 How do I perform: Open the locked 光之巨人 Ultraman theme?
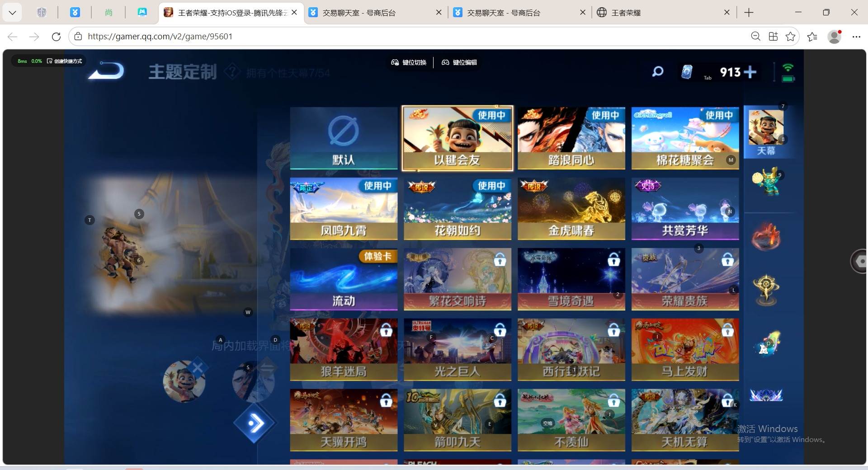(x=458, y=350)
